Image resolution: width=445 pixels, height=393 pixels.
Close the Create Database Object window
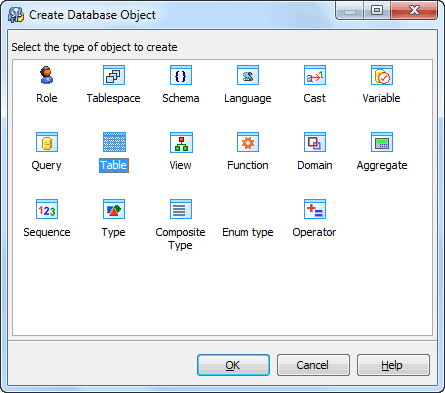[x=414, y=11]
